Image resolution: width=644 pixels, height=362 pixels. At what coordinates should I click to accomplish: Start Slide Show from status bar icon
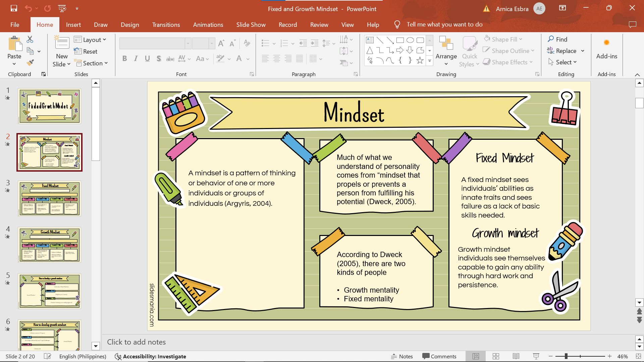click(536, 356)
